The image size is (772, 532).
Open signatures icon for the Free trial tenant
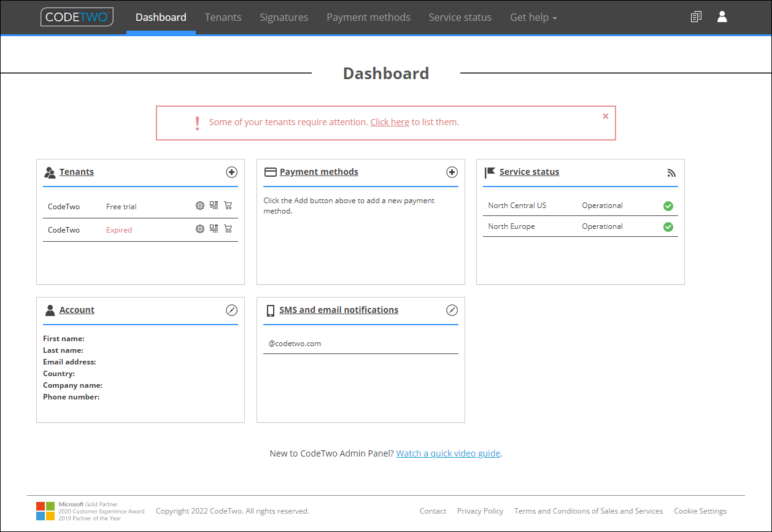pos(214,206)
